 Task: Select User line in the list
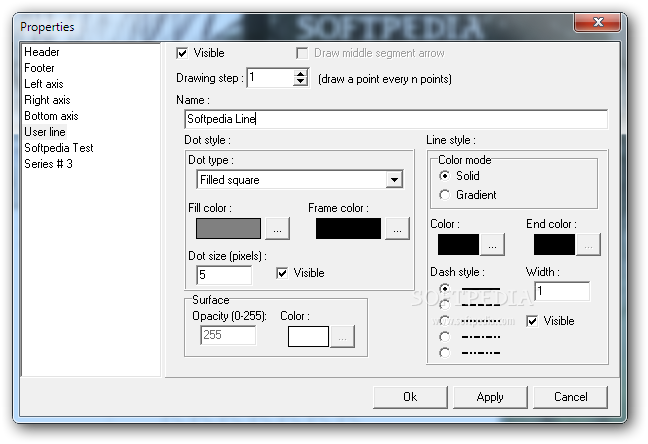(x=45, y=132)
